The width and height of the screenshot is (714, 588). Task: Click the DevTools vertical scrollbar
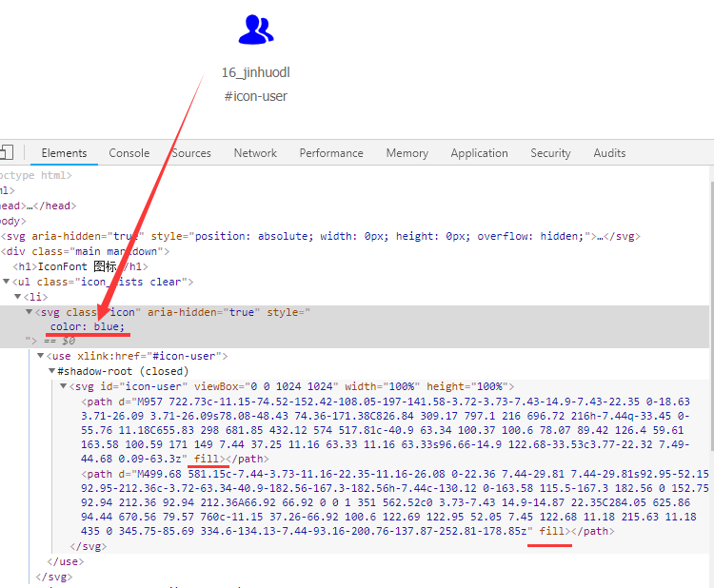coord(712,314)
